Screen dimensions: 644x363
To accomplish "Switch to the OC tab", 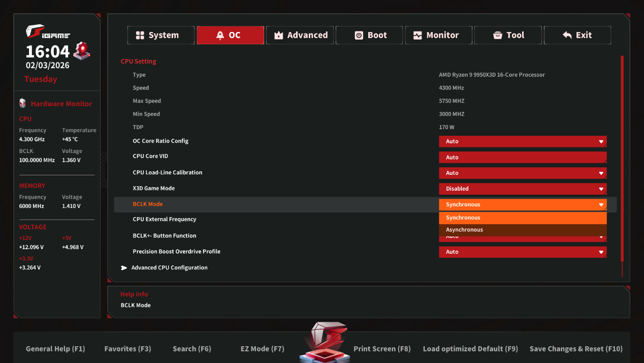I will point(230,35).
